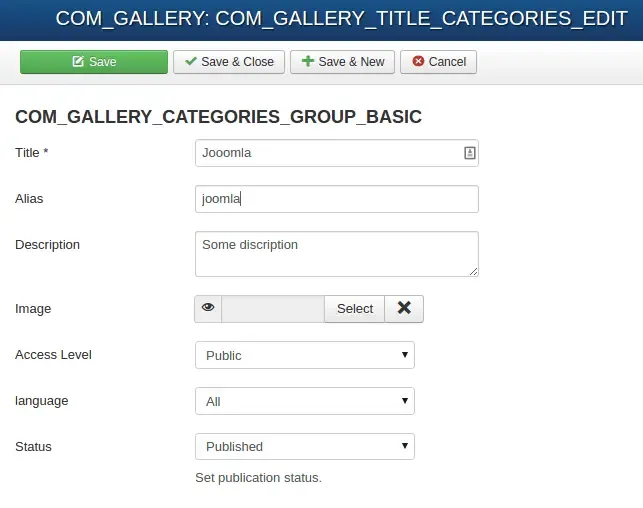Click into the Alias field with joomla
This screenshot has width=643, height=508.
tap(337, 199)
